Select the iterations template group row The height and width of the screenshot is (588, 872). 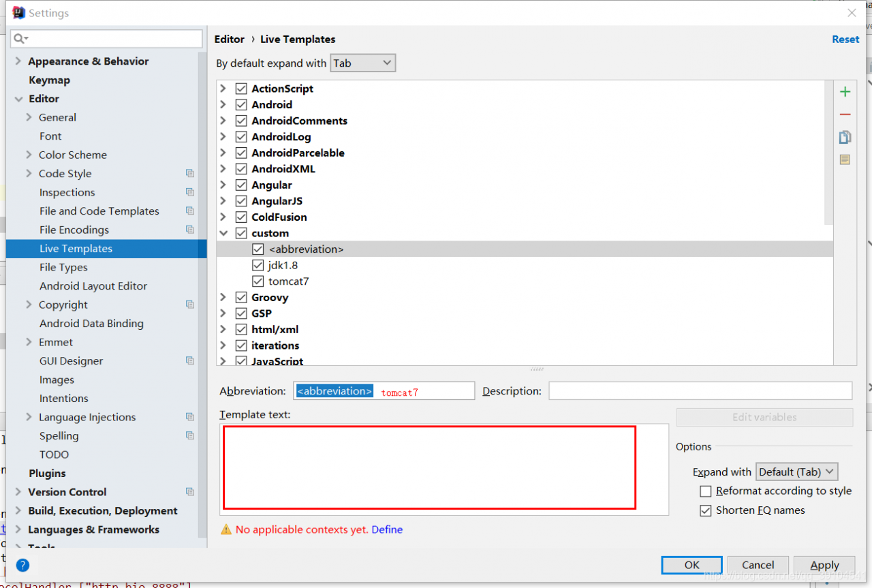(x=525, y=345)
